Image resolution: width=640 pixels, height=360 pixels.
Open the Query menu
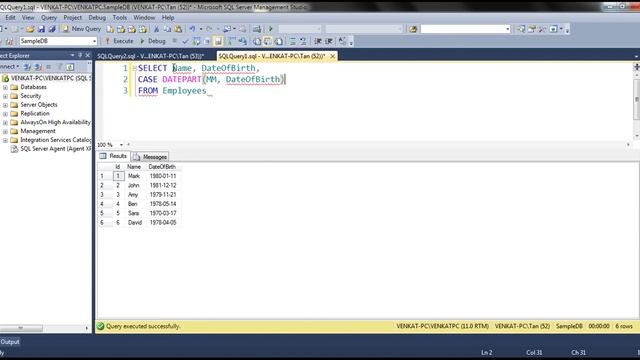pos(49,18)
